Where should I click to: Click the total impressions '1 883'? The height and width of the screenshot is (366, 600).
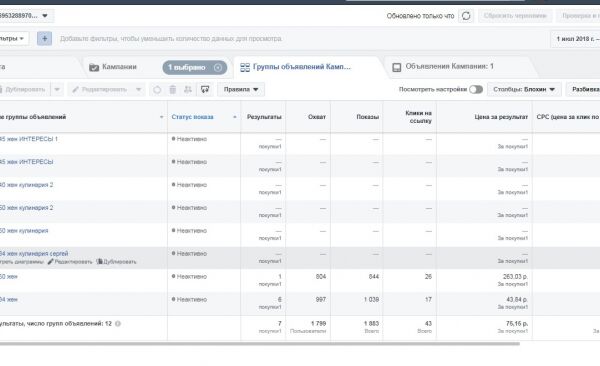click(371, 324)
